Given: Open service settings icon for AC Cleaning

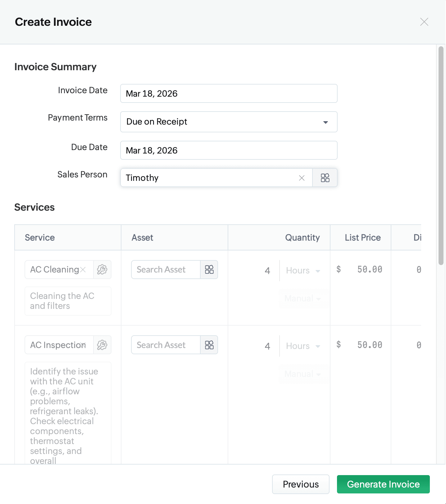Looking at the screenshot, I should click(x=102, y=269).
